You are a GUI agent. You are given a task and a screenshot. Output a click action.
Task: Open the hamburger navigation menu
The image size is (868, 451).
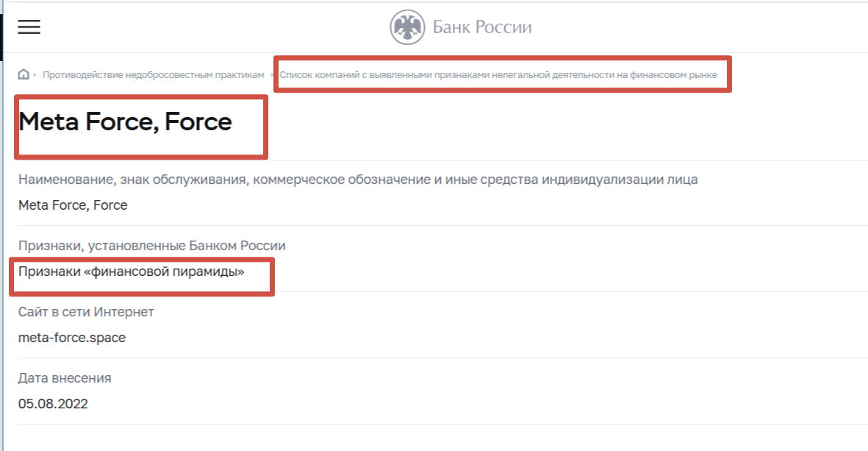coord(28,27)
